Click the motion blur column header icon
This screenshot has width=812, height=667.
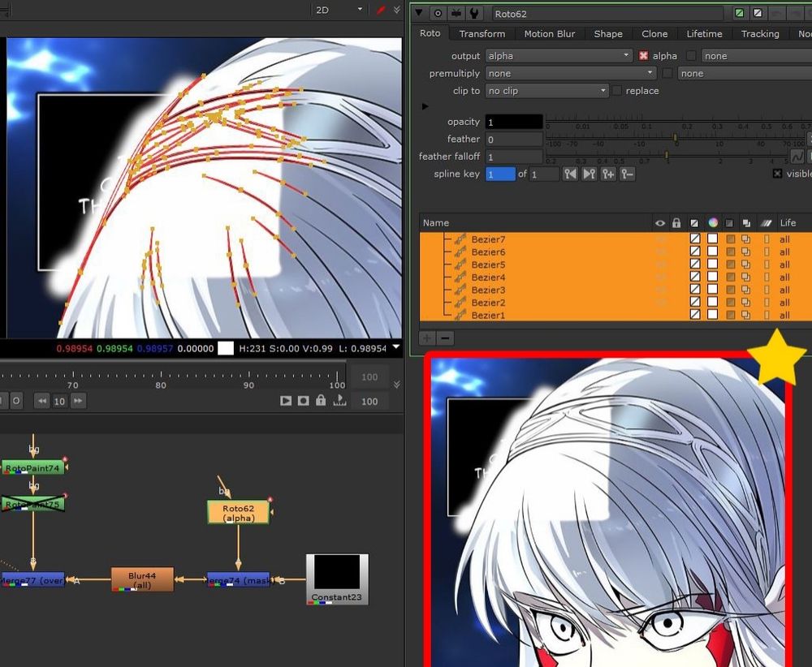[766, 223]
